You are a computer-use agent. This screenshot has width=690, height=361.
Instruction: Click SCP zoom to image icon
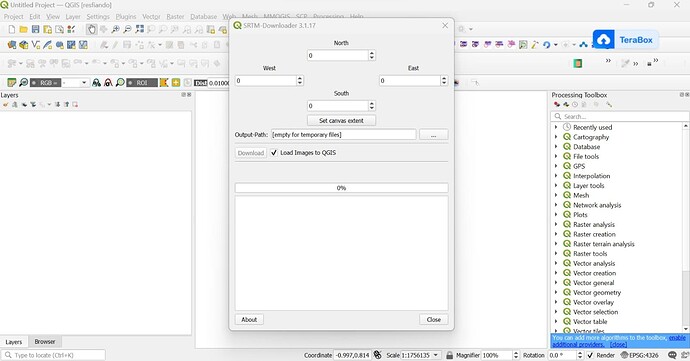pos(23,82)
